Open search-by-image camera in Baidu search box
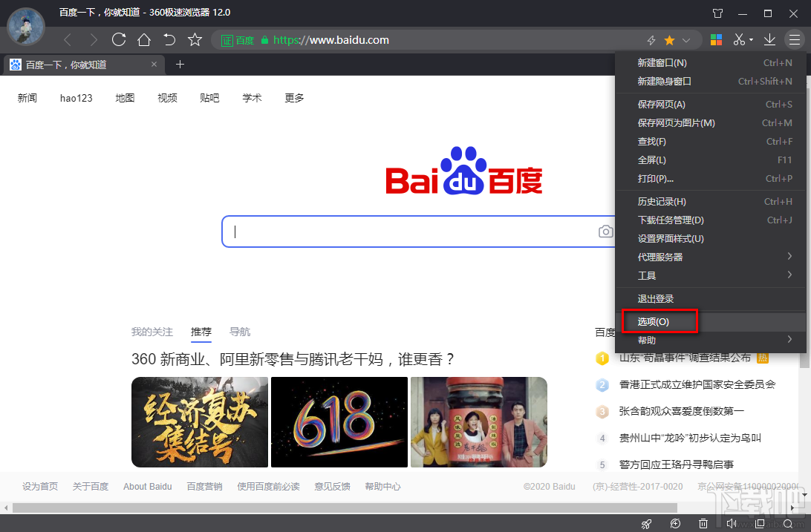Screen dimensions: 811x532 click(x=606, y=231)
